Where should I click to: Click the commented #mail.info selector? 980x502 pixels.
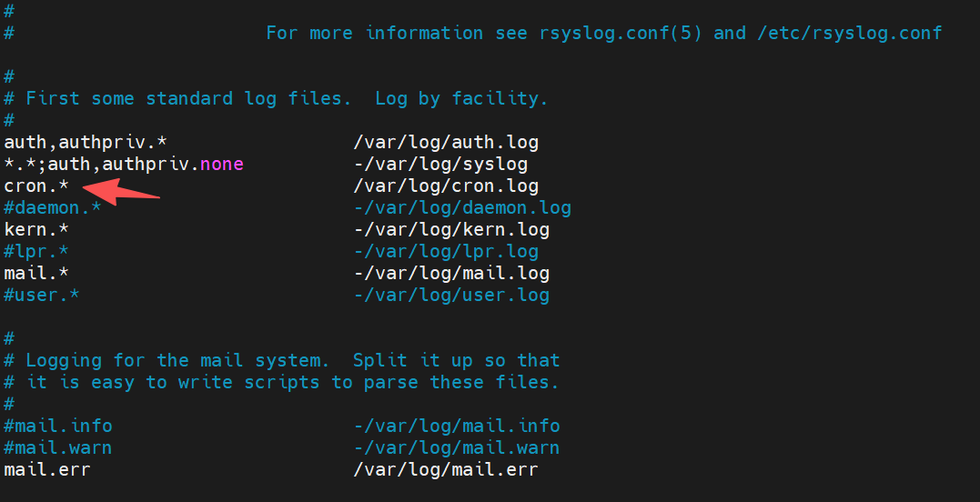click(x=58, y=427)
